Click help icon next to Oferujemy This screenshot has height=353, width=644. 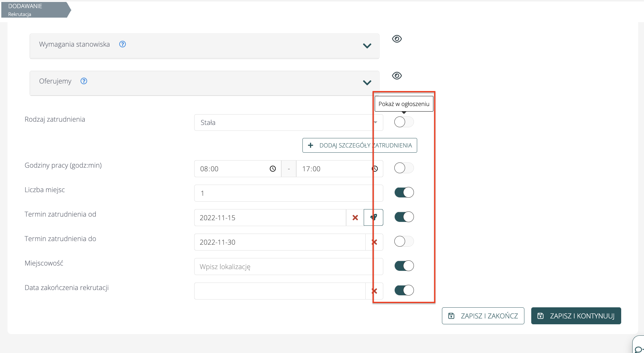pos(84,81)
